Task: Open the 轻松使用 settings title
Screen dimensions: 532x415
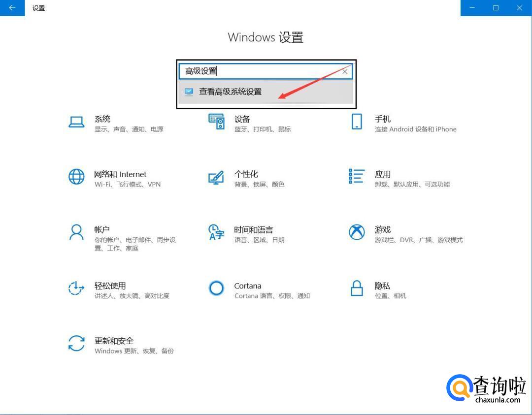Action: point(110,286)
